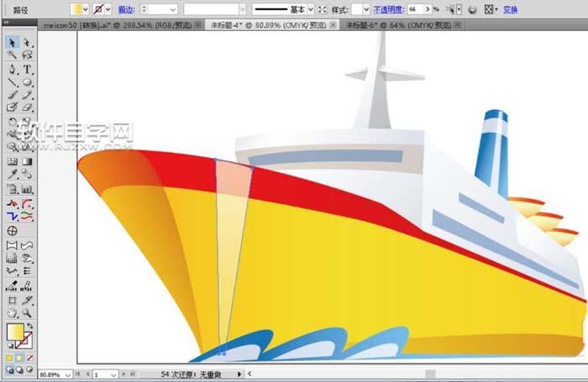Click the 变换 transform link

coord(511,8)
